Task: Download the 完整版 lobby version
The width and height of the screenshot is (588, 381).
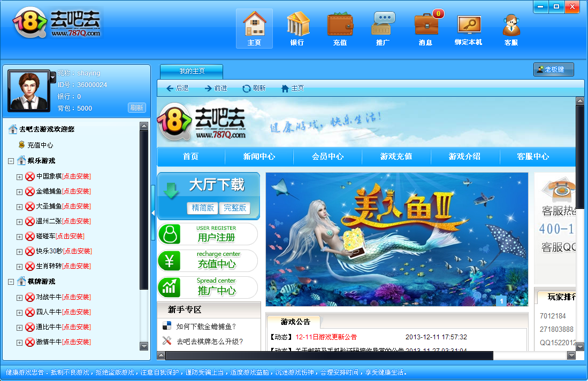Action: click(x=235, y=208)
